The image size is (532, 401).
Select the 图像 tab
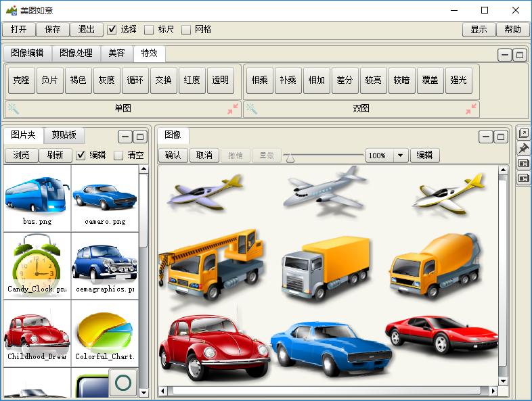tap(173, 135)
